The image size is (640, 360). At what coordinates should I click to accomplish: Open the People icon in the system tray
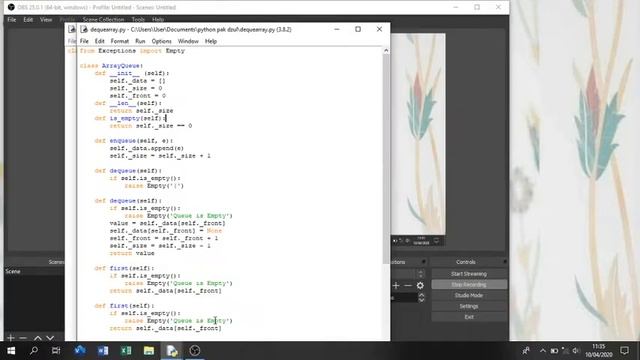pos(526,351)
